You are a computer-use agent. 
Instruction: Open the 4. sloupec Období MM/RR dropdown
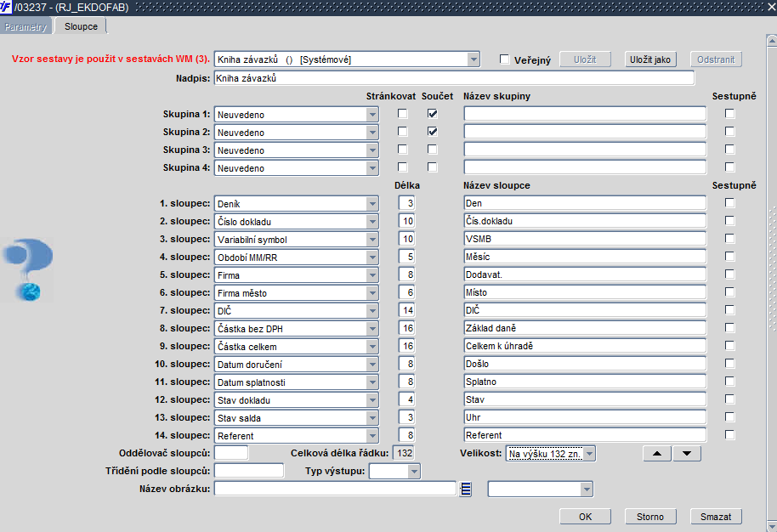372,258
